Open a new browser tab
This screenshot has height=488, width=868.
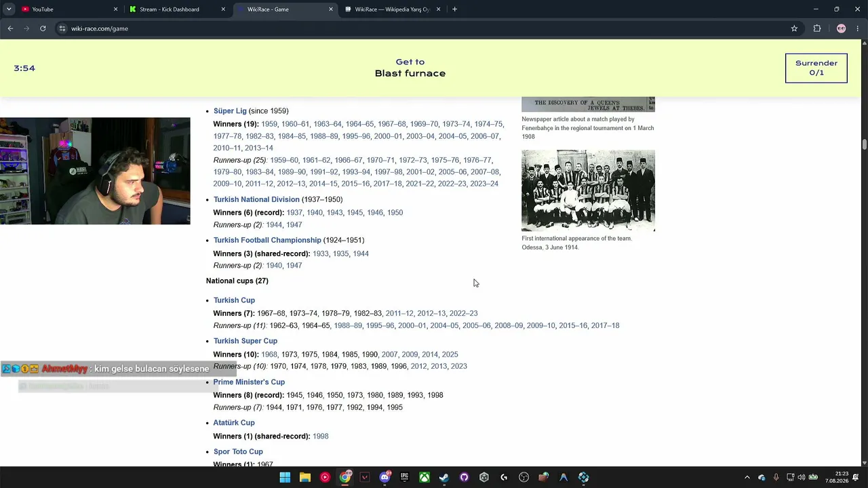click(x=454, y=9)
